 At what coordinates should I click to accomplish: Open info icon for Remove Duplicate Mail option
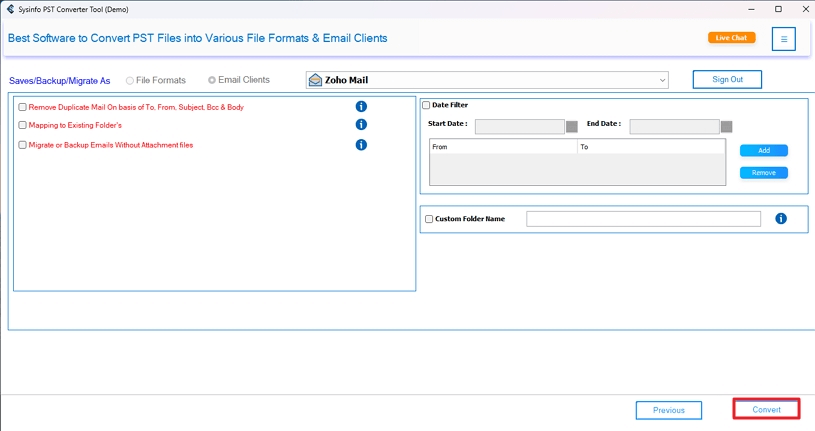pyautogui.click(x=361, y=107)
